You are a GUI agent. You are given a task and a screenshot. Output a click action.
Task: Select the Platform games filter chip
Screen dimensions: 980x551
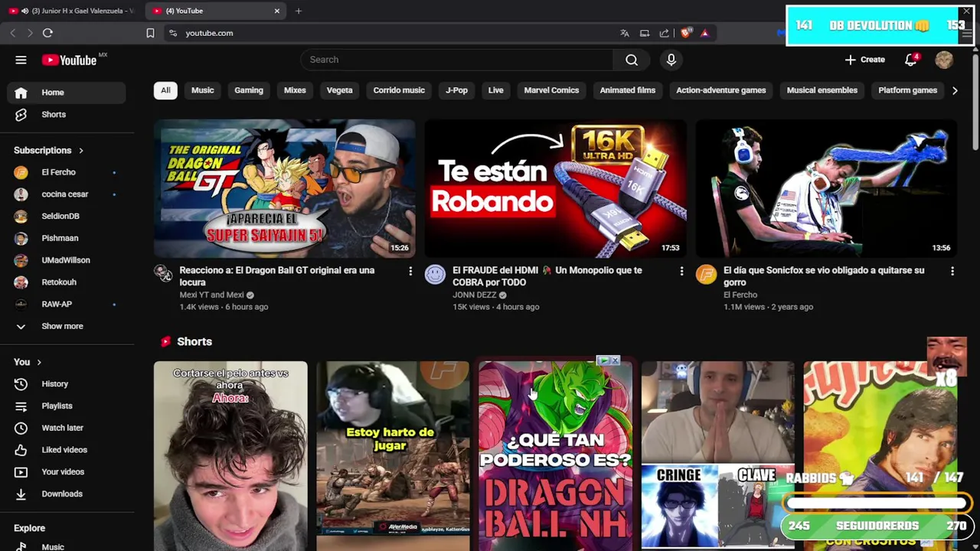(x=907, y=90)
